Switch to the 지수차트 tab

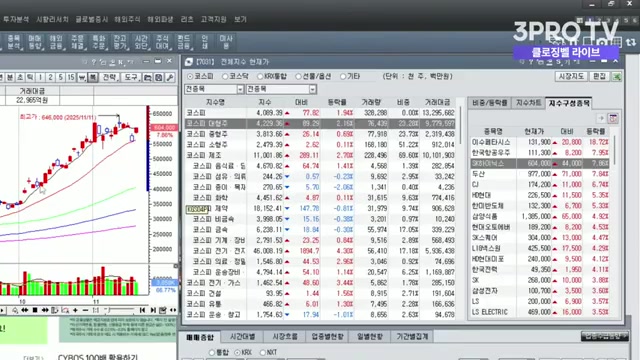[528, 103]
